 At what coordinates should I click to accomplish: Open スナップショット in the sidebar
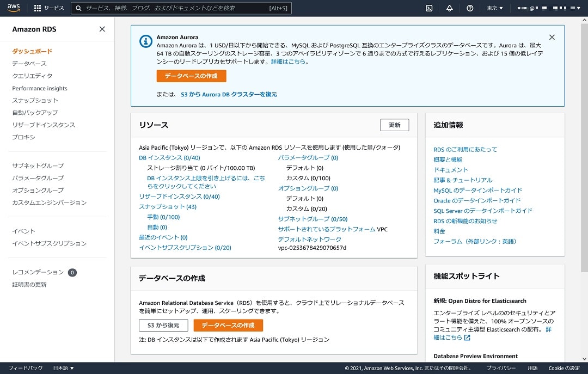(35, 101)
